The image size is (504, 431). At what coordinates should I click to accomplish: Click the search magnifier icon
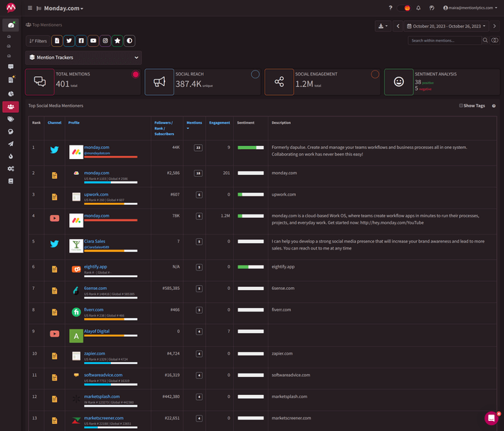tap(485, 40)
